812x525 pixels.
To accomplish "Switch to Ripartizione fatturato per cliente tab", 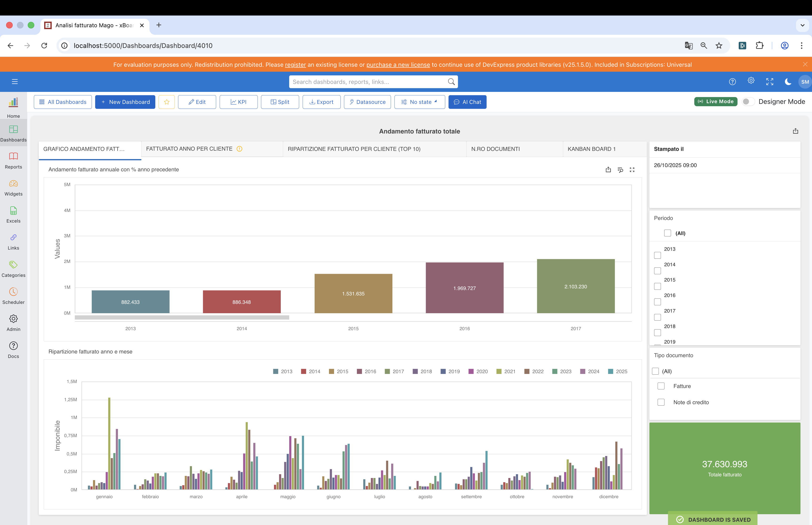I will (x=375, y=149).
